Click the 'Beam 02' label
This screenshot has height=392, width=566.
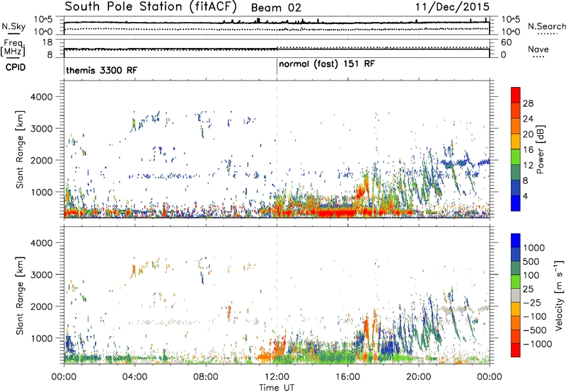[276, 8]
